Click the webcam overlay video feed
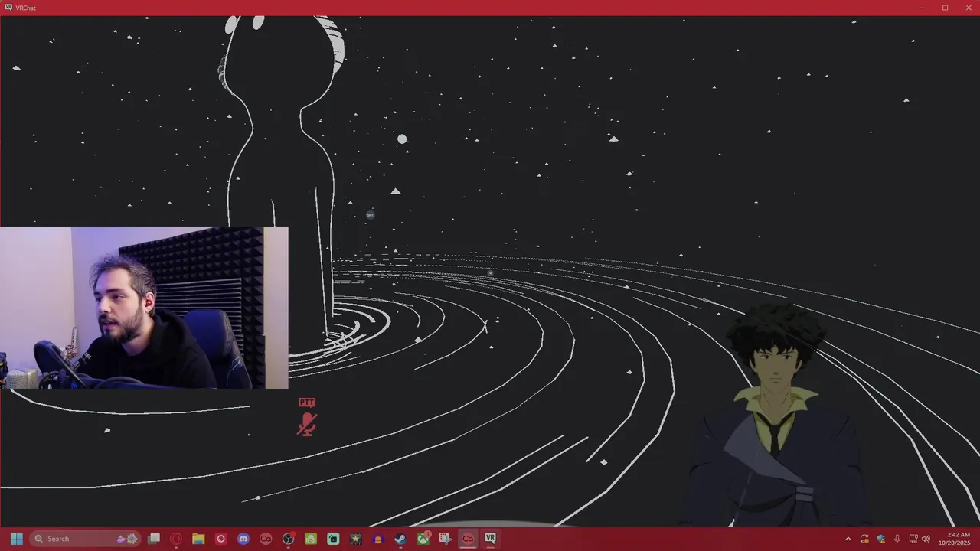Screen dimensions: 980x551 tap(144, 308)
